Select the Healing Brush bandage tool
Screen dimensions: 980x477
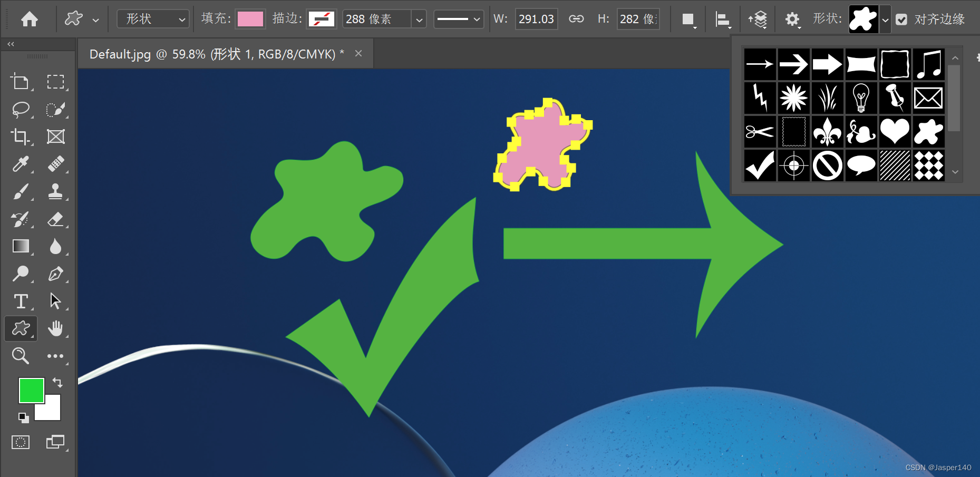[55, 164]
